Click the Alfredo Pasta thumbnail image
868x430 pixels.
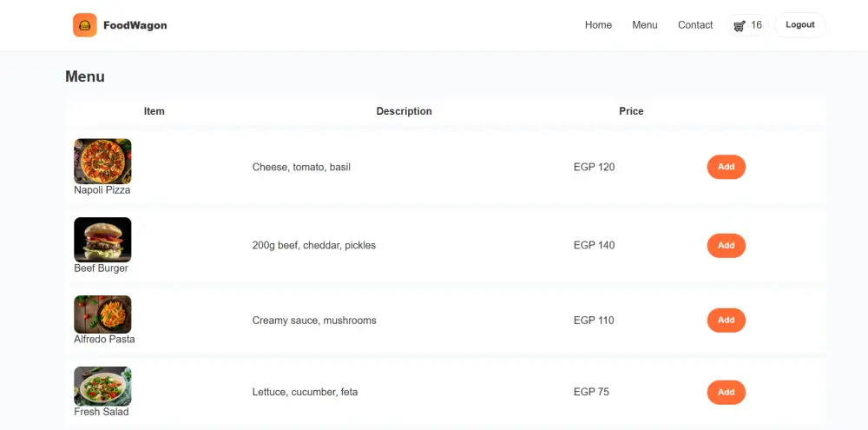(102, 314)
